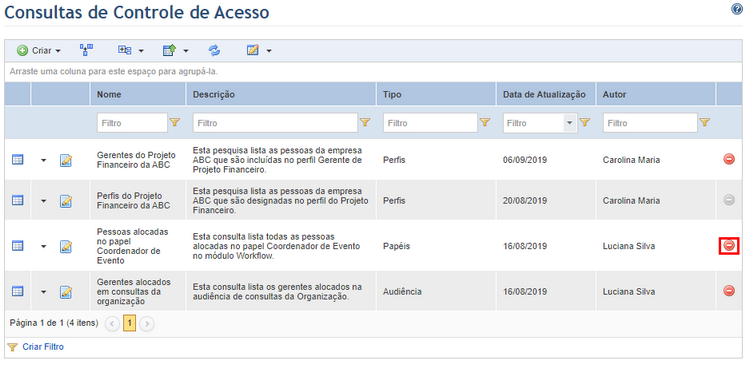Open table view of Pessoas alocadas no papel

coord(17,246)
